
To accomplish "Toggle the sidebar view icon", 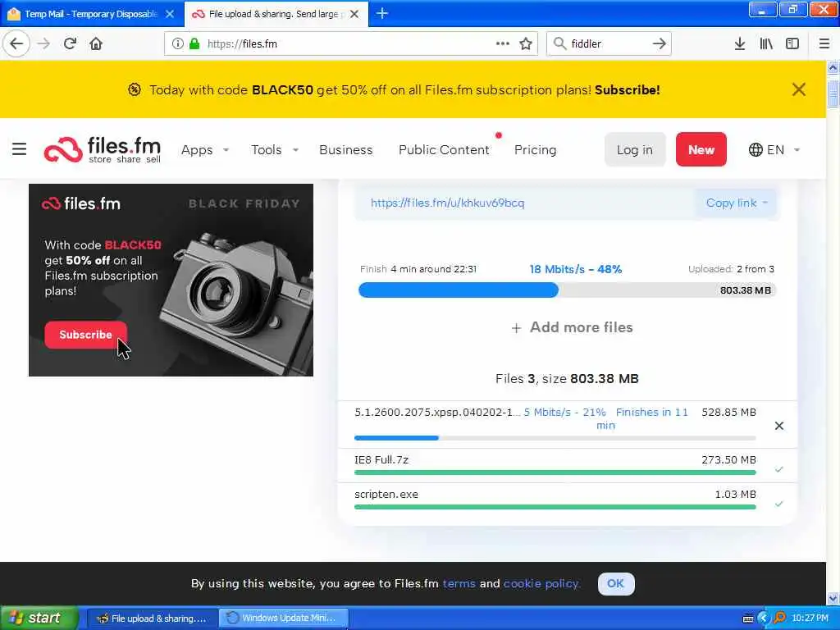I will point(792,44).
